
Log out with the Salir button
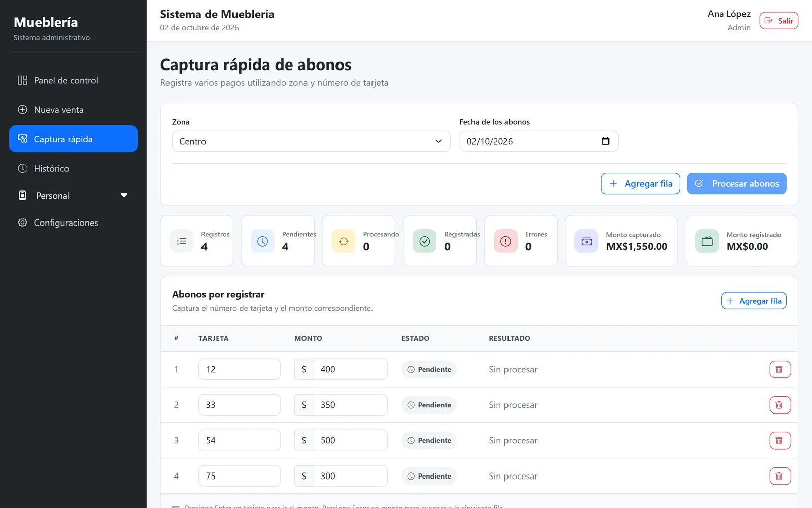coord(779,21)
